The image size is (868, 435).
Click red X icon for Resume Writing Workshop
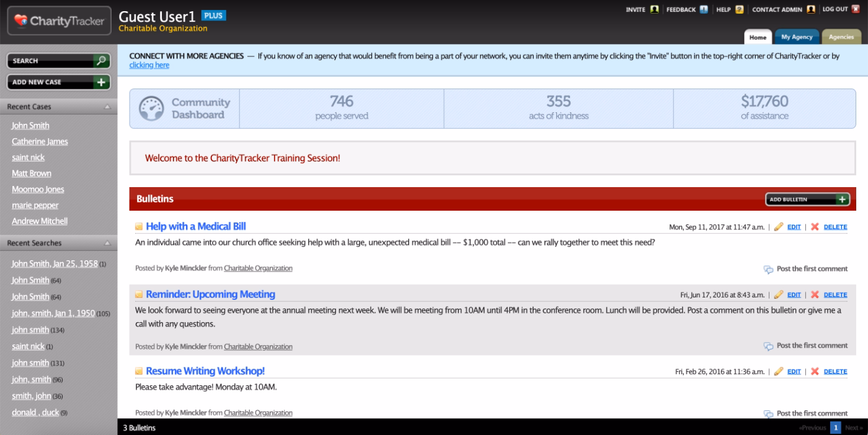815,372
